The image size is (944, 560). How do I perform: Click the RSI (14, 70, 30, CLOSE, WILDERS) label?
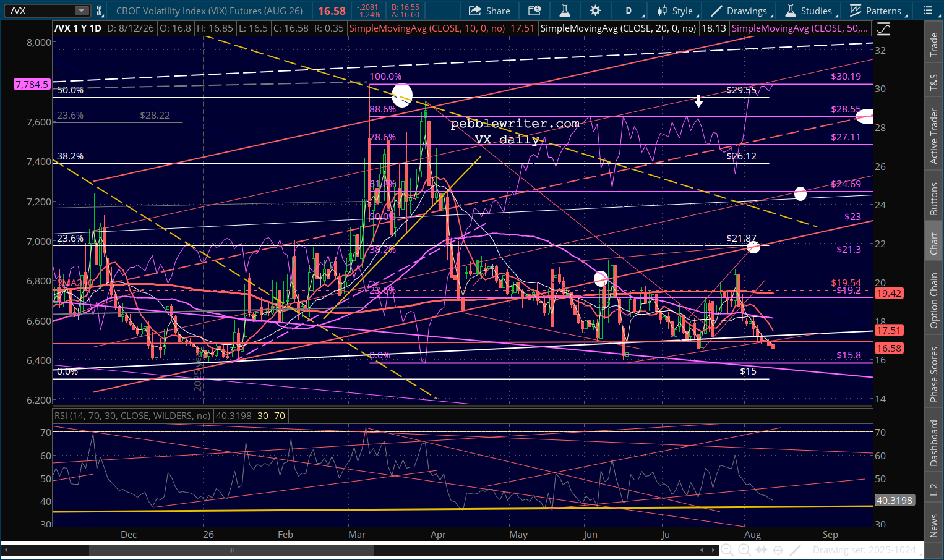tap(132, 416)
